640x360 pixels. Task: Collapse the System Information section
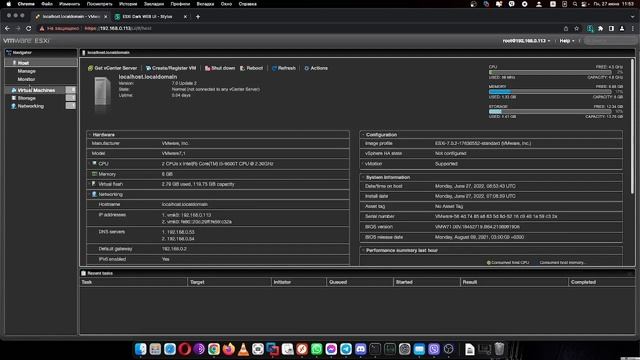point(363,178)
